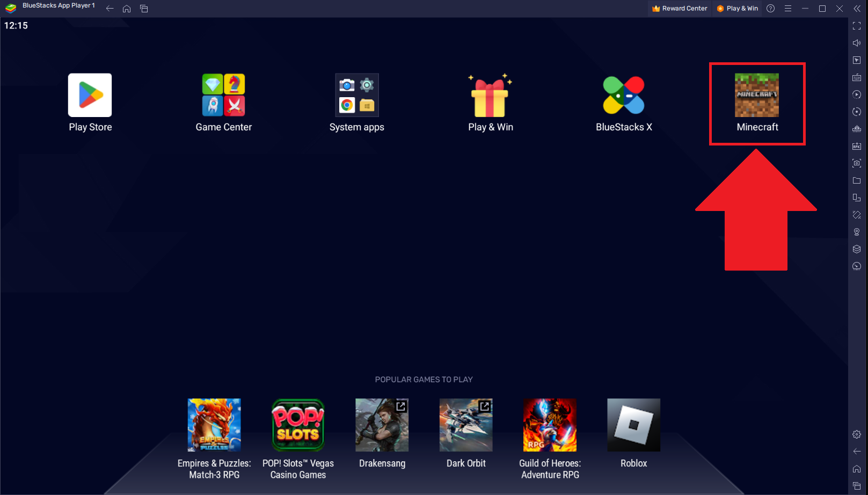Collapse the sidebar with the double chevron
The width and height of the screenshot is (868, 495).
pos(857,8)
